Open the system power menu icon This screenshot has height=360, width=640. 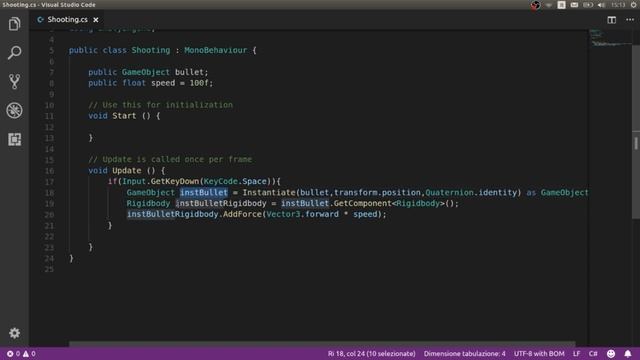pos(634,5)
